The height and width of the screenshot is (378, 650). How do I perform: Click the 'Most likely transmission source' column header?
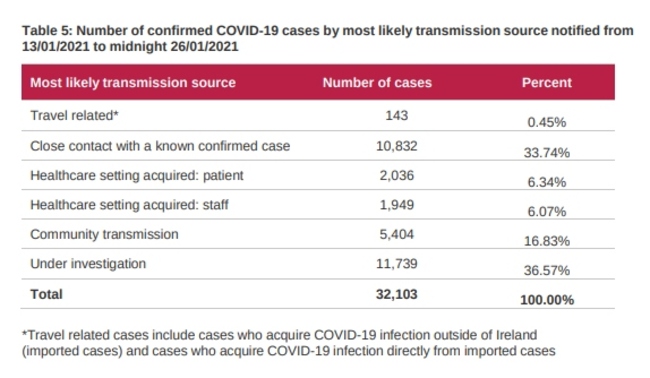[133, 82]
